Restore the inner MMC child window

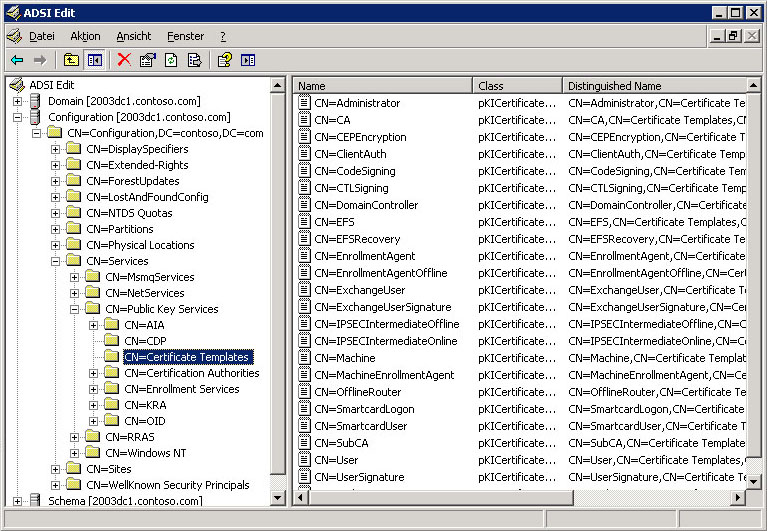click(734, 36)
